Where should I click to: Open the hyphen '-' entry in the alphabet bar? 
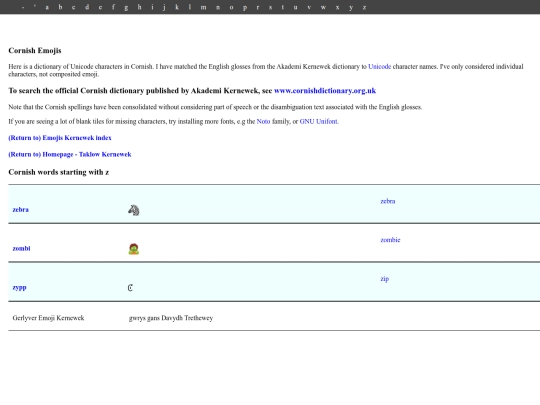[23, 7]
